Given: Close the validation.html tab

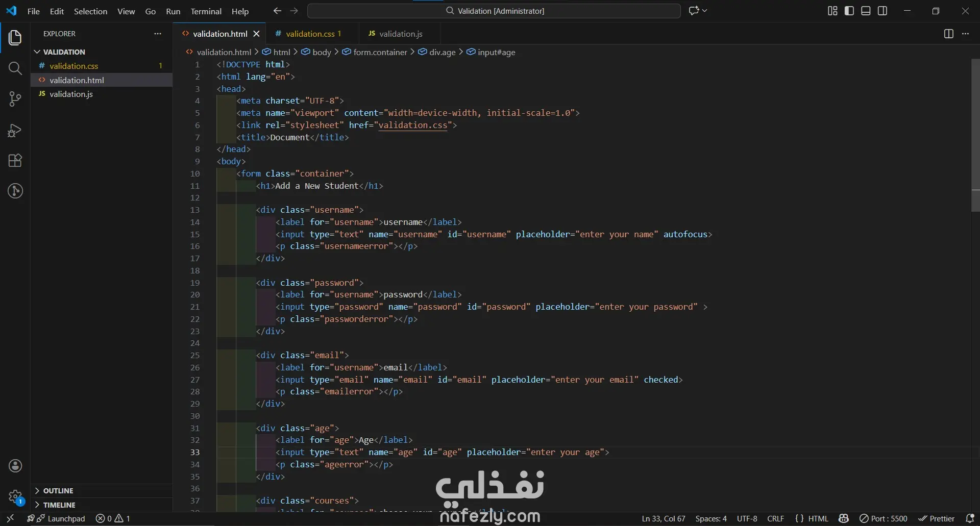Looking at the screenshot, I should tap(256, 34).
